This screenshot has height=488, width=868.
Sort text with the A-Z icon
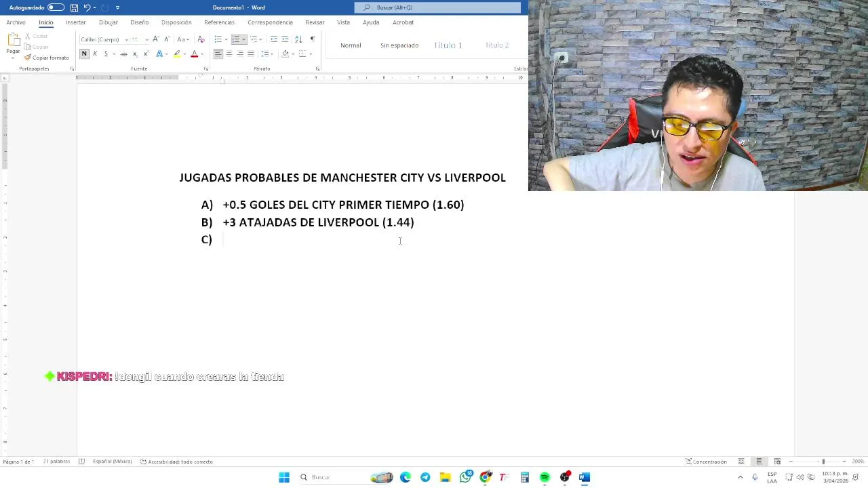click(298, 39)
